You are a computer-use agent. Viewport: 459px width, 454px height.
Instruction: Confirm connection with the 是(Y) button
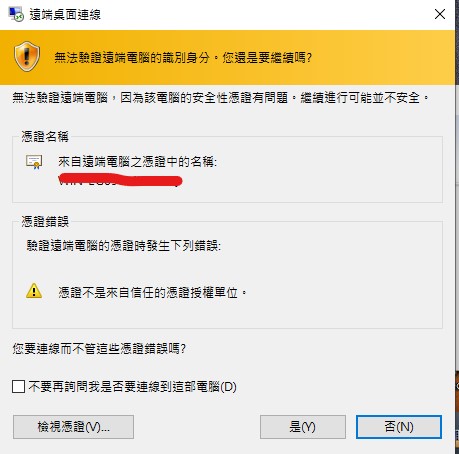pyautogui.click(x=303, y=427)
